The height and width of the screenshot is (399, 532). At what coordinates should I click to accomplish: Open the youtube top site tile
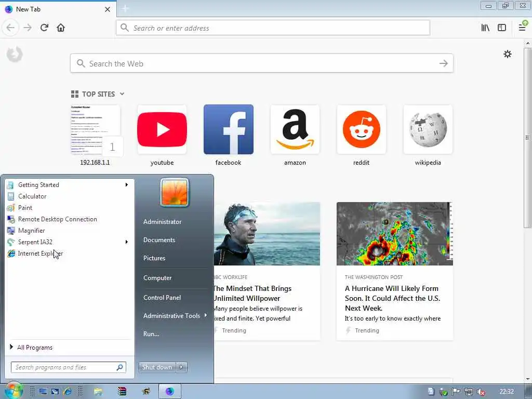pyautogui.click(x=162, y=129)
